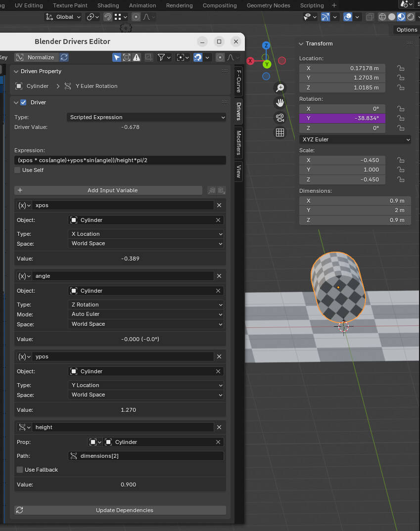
Task: Toggle the Driver checkbox in the panel header
Action: (22, 102)
